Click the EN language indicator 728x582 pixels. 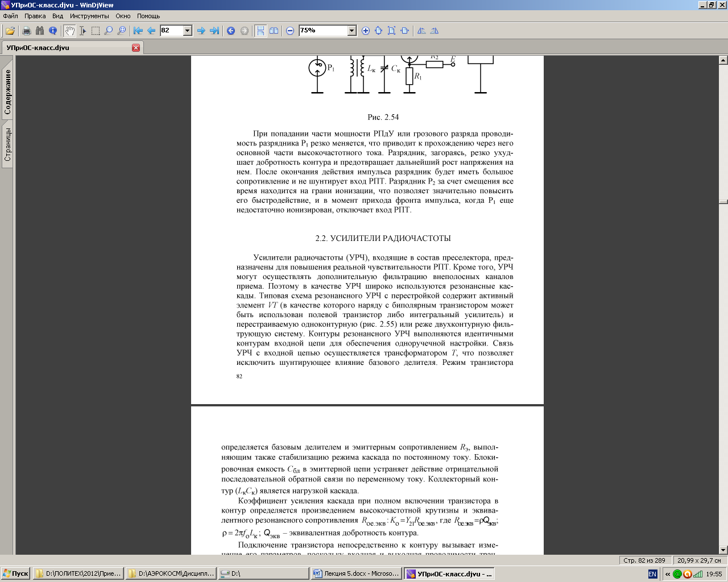[x=652, y=574]
